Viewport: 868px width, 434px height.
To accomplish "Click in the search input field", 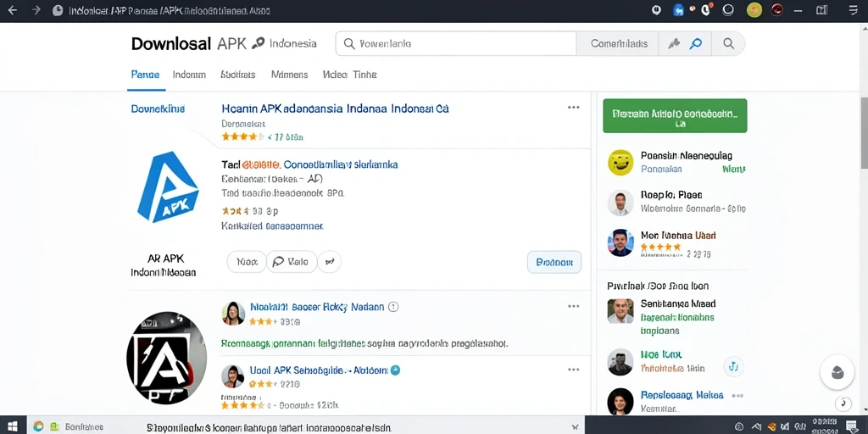I will [x=455, y=43].
